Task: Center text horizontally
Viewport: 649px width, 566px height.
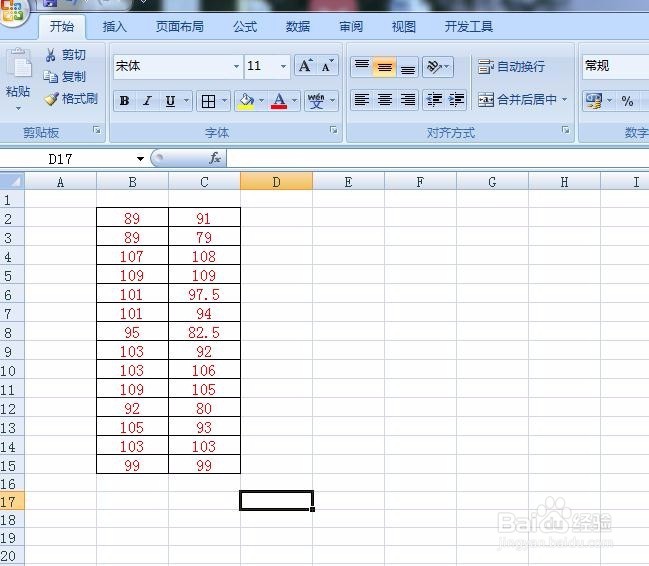Action: [385, 100]
